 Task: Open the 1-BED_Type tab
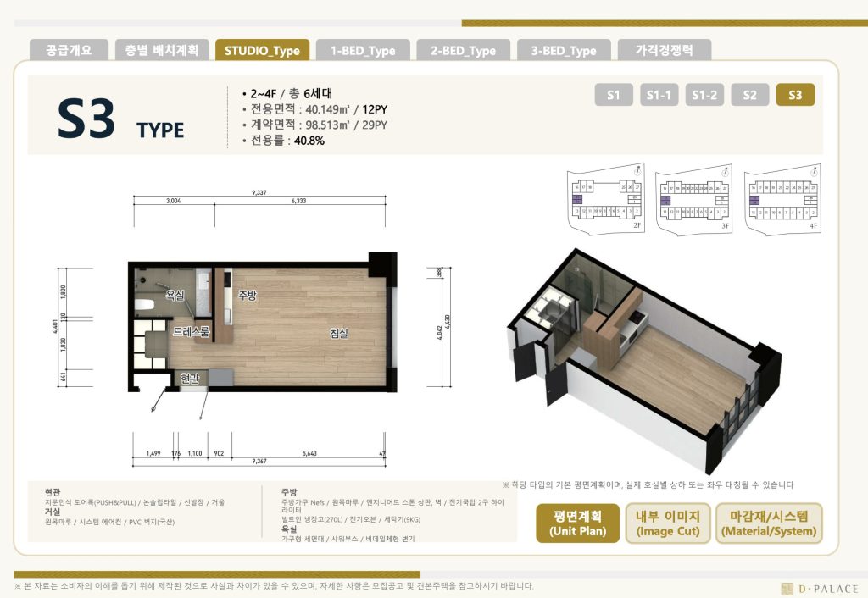[362, 50]
